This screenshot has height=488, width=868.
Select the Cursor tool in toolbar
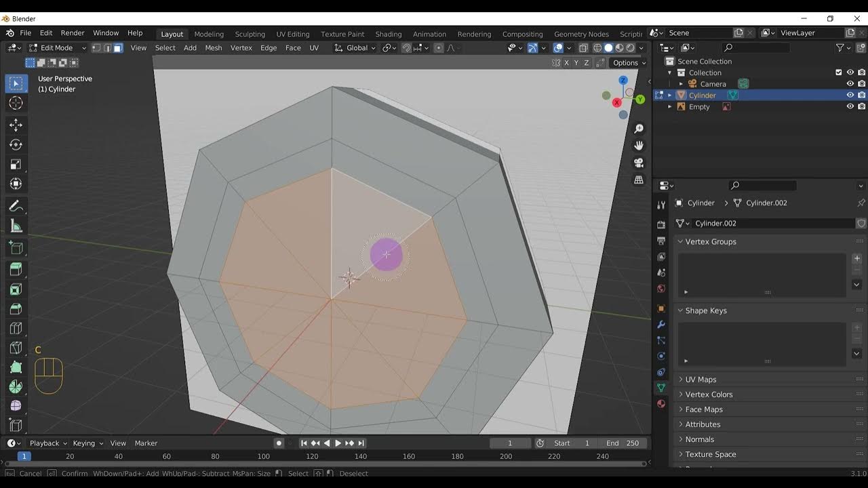16,103
